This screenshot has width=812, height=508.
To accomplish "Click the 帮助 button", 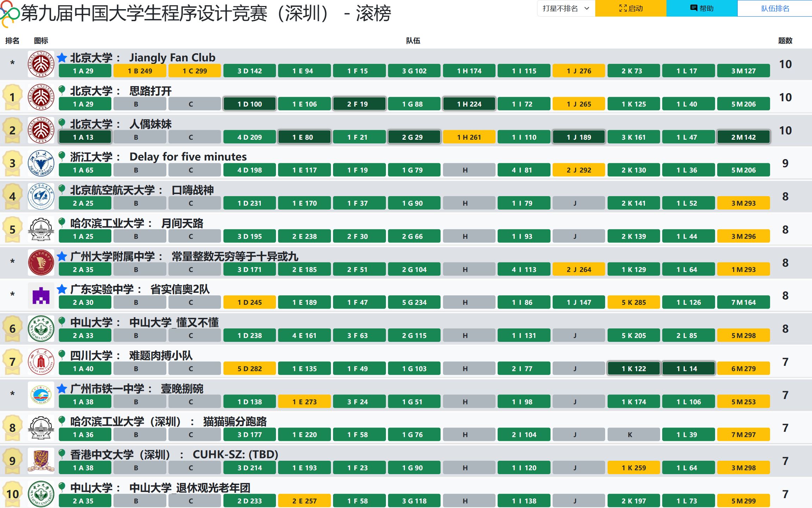I will pyautogui.click(x=702, y=8).
